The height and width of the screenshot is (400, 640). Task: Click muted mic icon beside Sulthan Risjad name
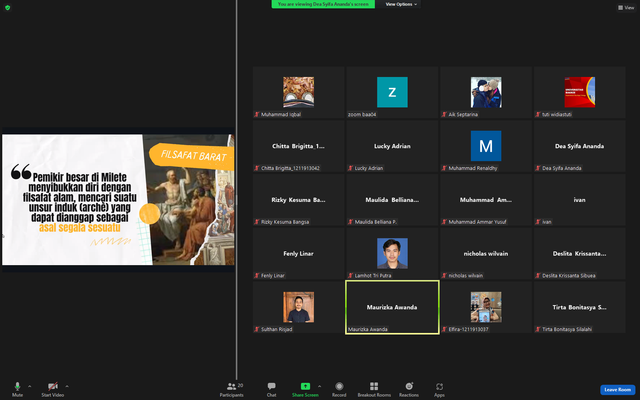click(257, 329)
